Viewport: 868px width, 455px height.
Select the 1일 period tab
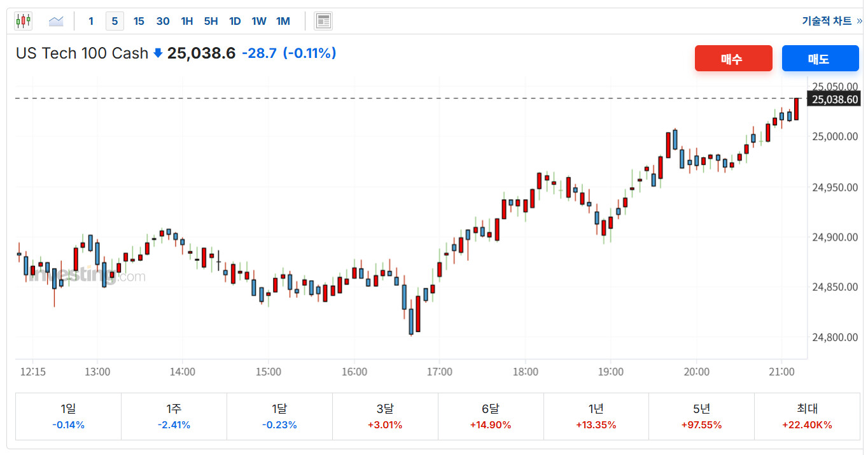point(68,416)
